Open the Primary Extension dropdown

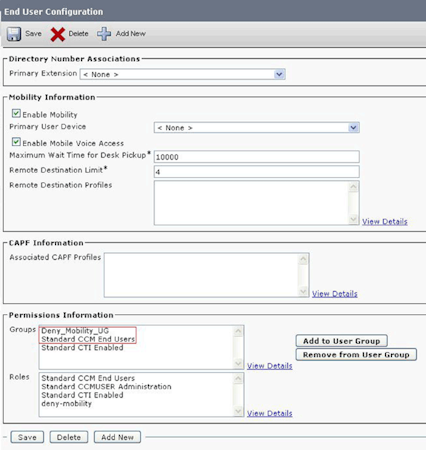[182, 74]
